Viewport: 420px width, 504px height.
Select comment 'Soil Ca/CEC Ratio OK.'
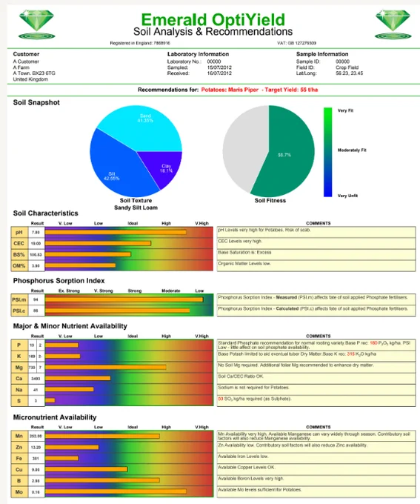pyautogui.click(x=241, y=377)
